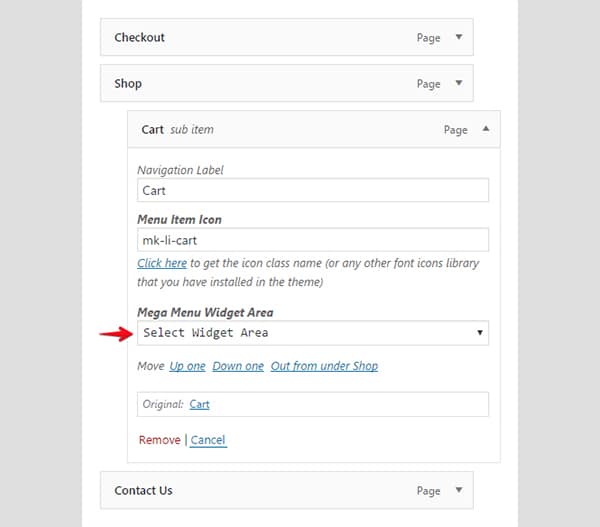Move the item Down one
The width and height of the screenshot is (600, 527).
[238, 366]
